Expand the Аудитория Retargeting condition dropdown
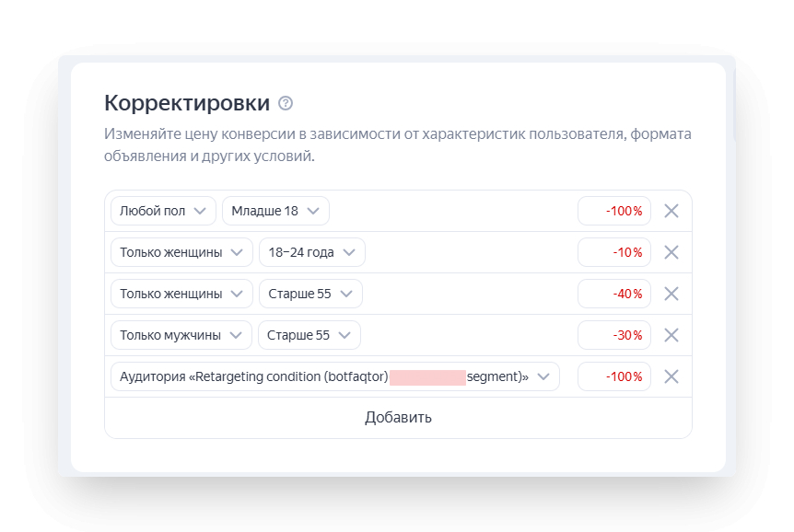Screen dimensions: 794x532 point(334,376)
